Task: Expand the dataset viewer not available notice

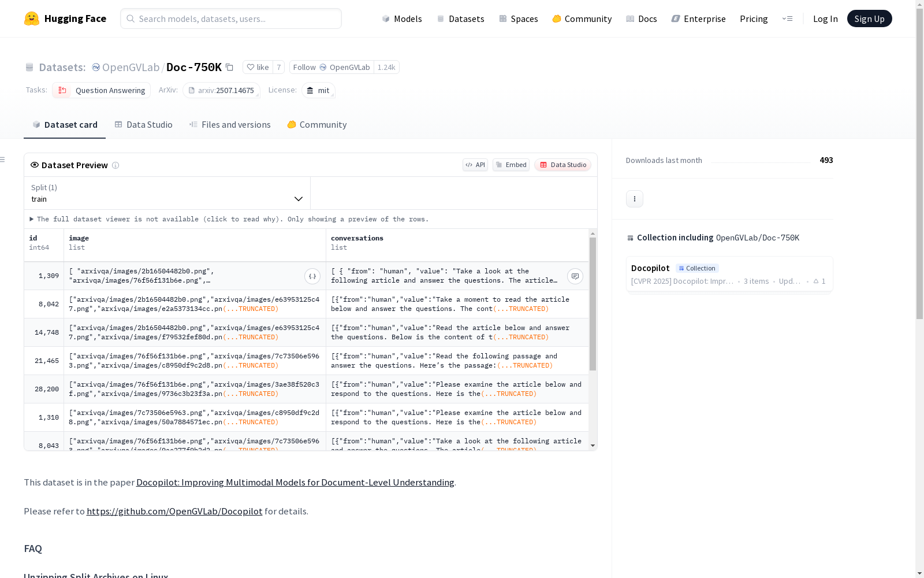Action: (229, 219)
